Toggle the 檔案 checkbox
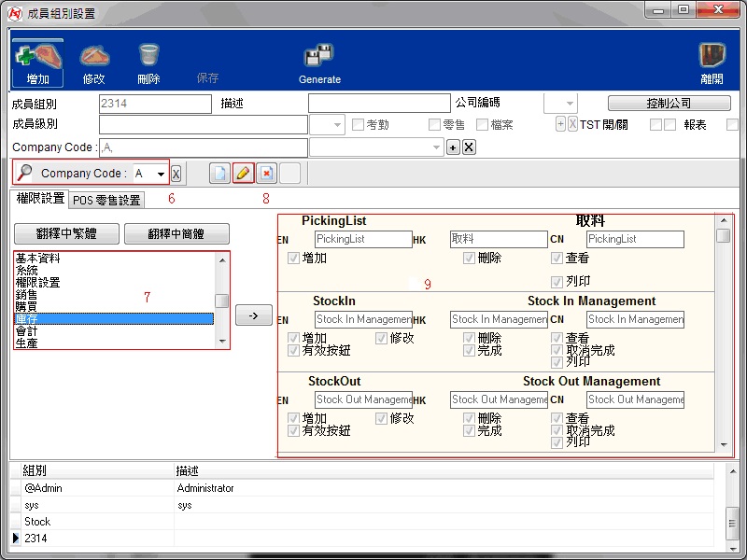747x560 pixels. coord(482,125)
